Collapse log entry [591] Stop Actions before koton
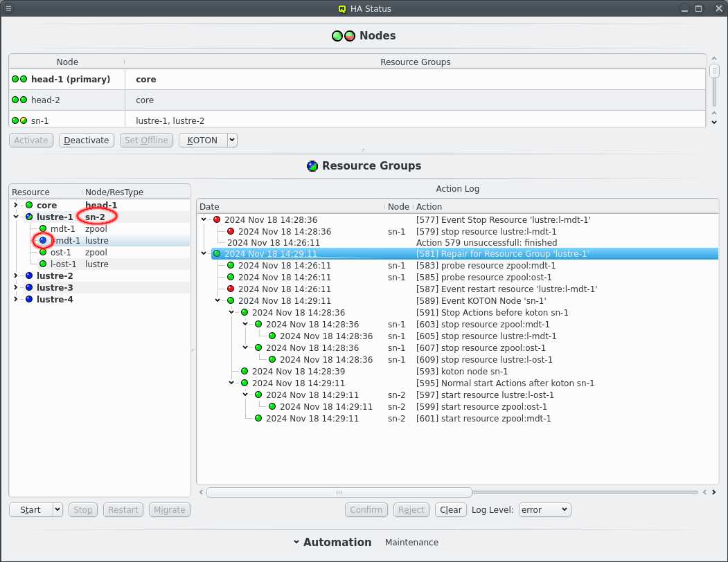This screenshot has width=728, height=562. click(x=231, y=312)
